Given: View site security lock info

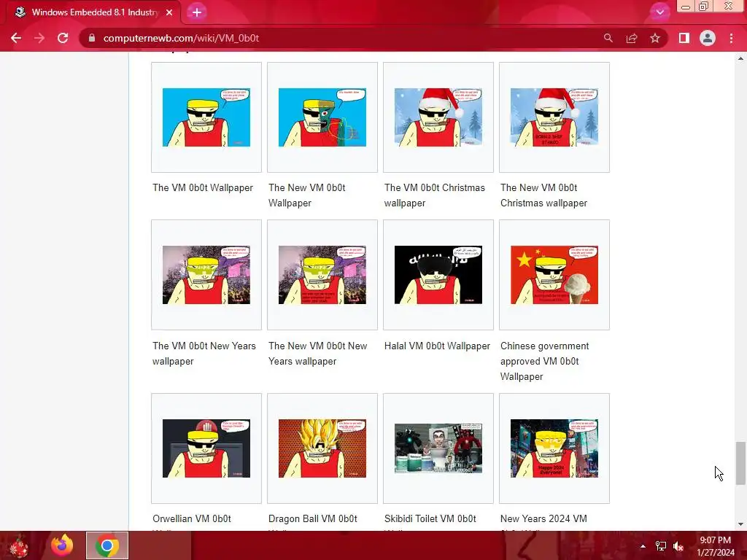Looking at the screenshot, I should (92, 38).
